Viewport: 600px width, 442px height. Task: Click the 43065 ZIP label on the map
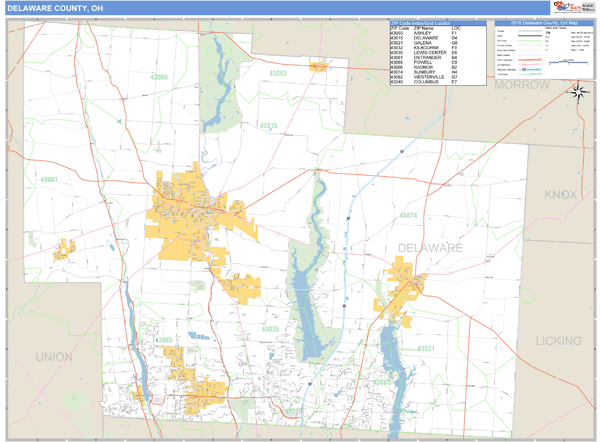click(163, 340)
